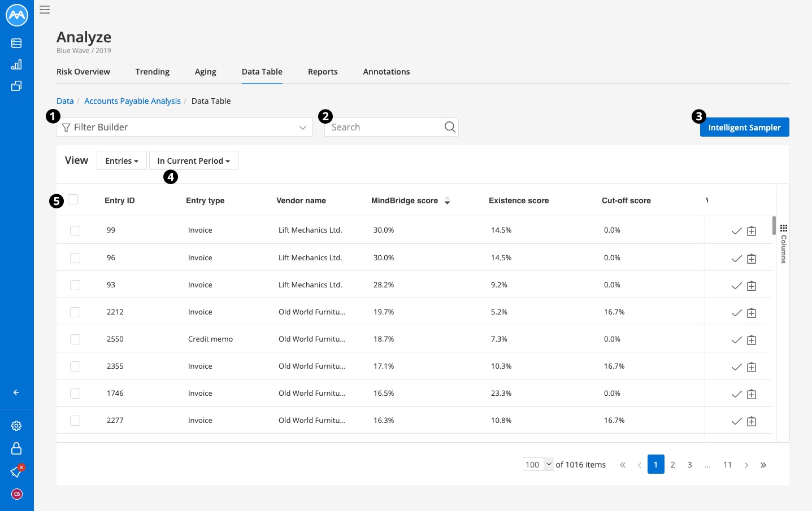Click the MindBridge logo icon
This screenshot has width=812, height=511.
pos(17,15)
